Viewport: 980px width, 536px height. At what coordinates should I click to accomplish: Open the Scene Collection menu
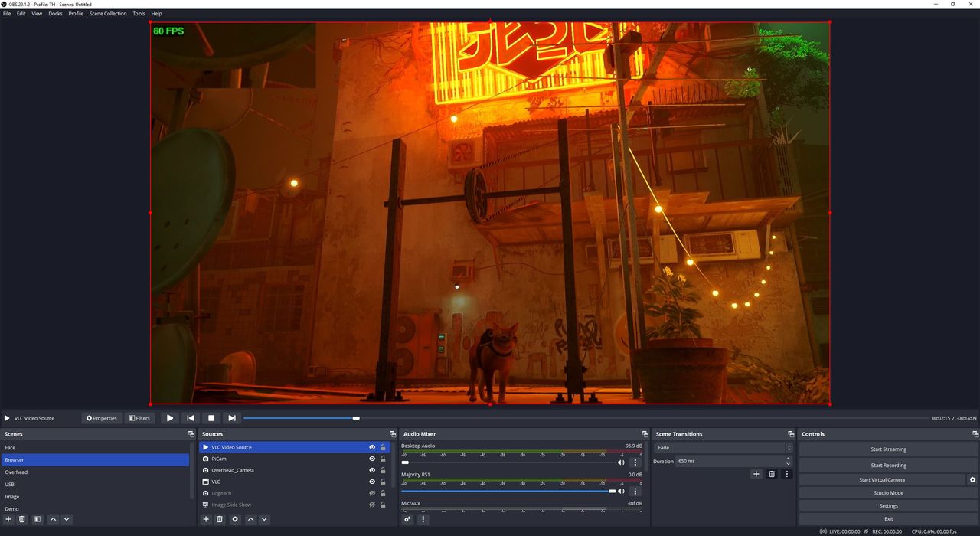[108, 14]
